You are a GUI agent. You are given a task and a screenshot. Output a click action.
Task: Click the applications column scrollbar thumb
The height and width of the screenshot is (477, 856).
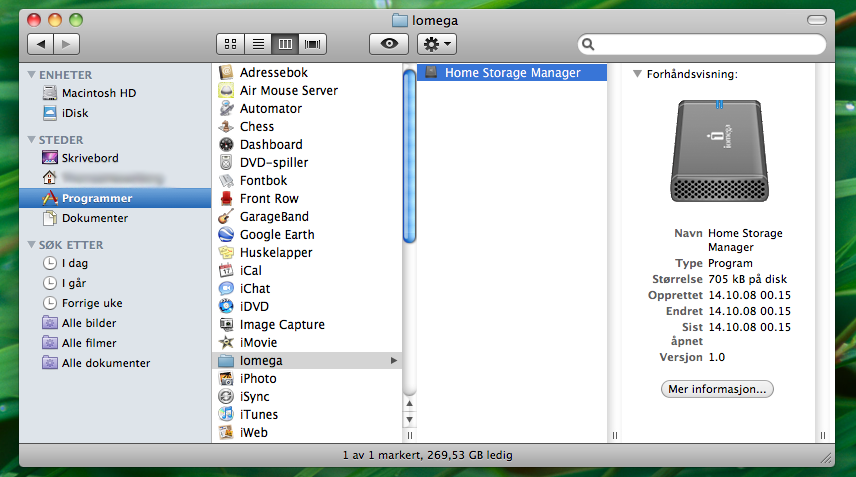click(x=409, y=156)
